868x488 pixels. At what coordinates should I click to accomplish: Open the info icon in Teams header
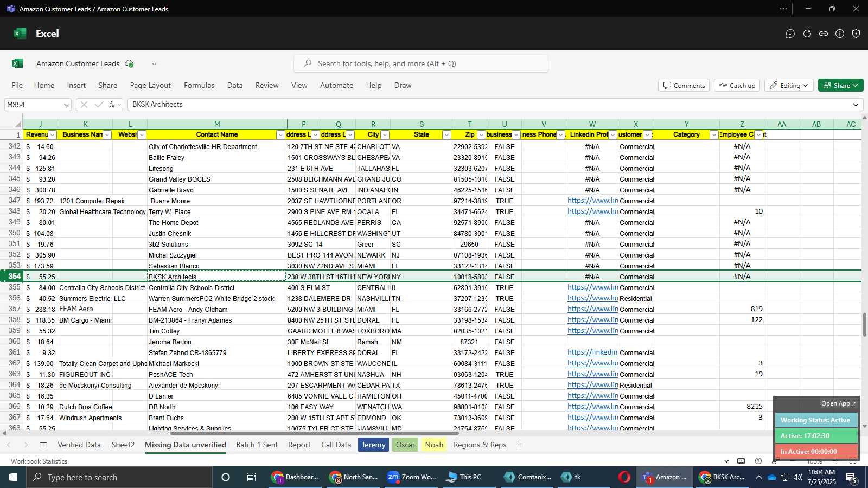click(840, 34)
